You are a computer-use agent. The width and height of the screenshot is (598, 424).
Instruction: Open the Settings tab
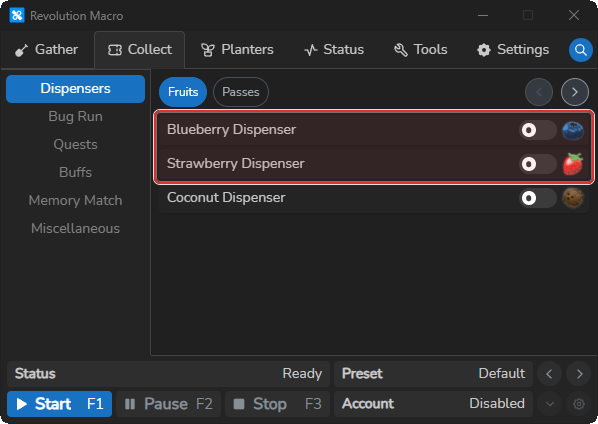click(513, 50)
